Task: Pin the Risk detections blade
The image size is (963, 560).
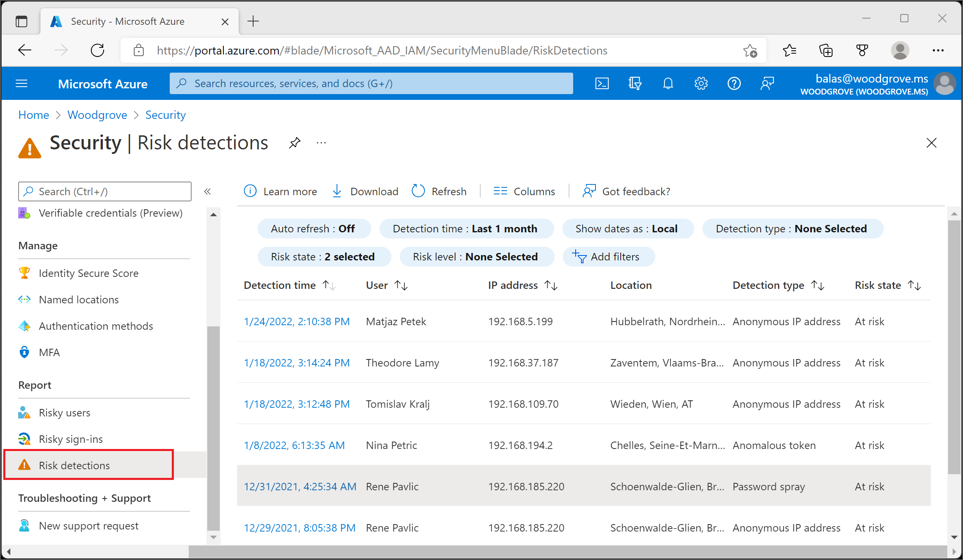Action: (294, 143)
